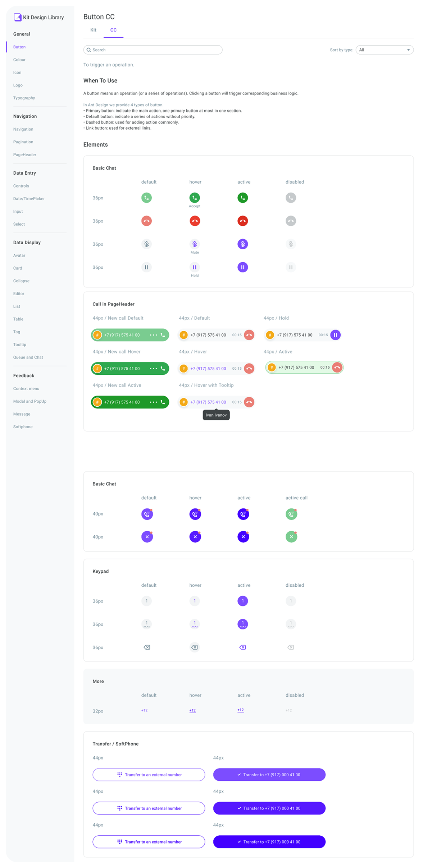Viewport: 423px width, 868px height.
Task: Click the darkest Transfer to +7 (917) button
Action: (269, 842)
